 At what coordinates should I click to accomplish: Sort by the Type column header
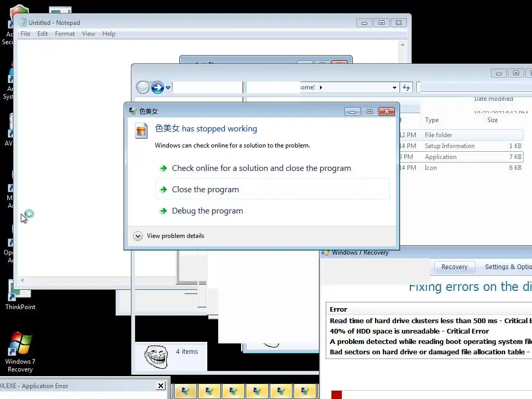tap(432, 120)
